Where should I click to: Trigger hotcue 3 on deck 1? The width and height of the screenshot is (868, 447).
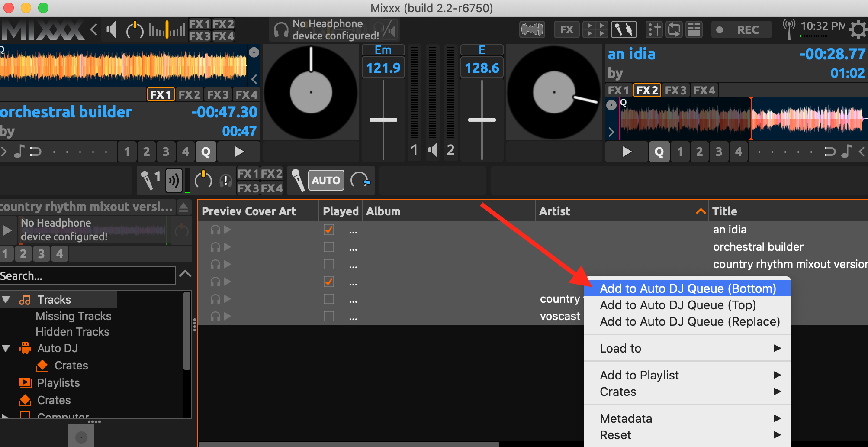166,152
